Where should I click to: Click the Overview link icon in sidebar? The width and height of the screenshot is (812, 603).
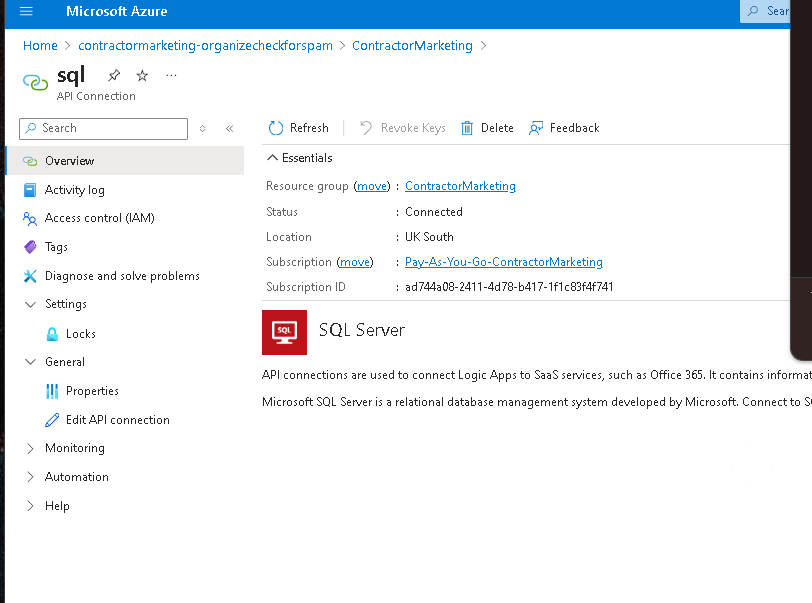click(30, 161)
